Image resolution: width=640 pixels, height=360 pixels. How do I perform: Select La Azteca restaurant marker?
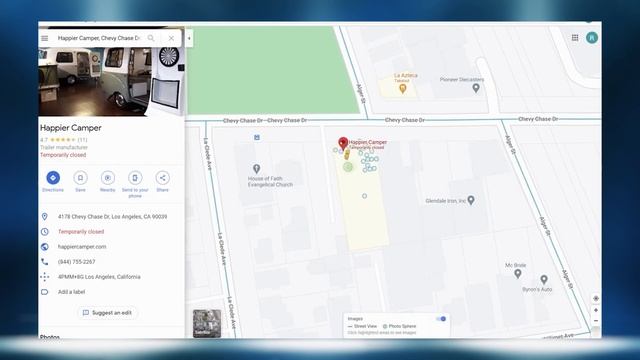click(402, 89)
